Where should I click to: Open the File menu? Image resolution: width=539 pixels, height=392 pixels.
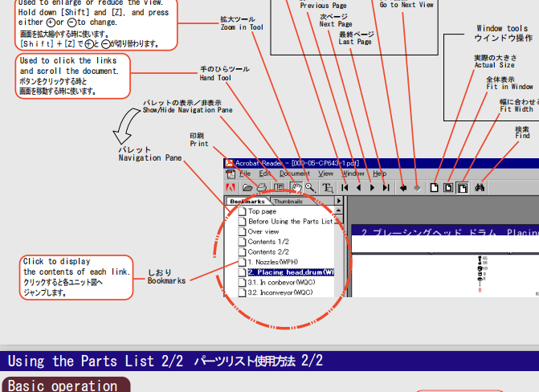pos(244,174)
